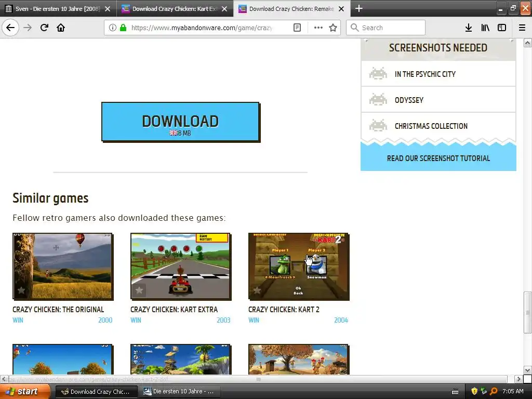Click the security shield tray icon

[x=474, y=392]
